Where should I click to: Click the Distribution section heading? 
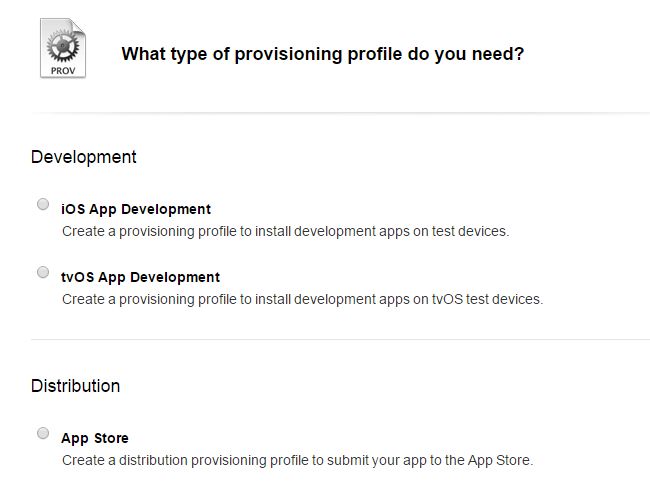[76, 386]
